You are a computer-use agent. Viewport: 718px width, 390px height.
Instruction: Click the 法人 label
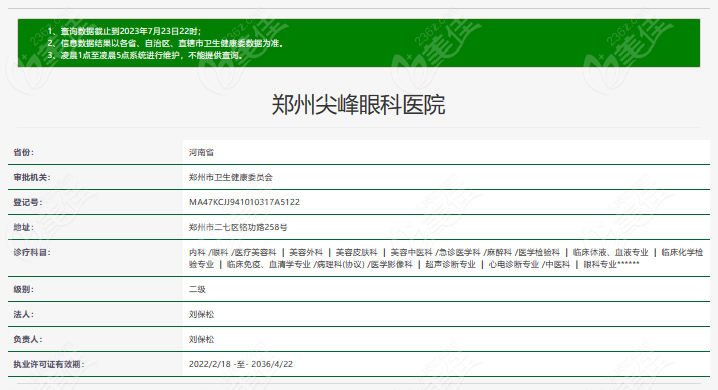23,314
